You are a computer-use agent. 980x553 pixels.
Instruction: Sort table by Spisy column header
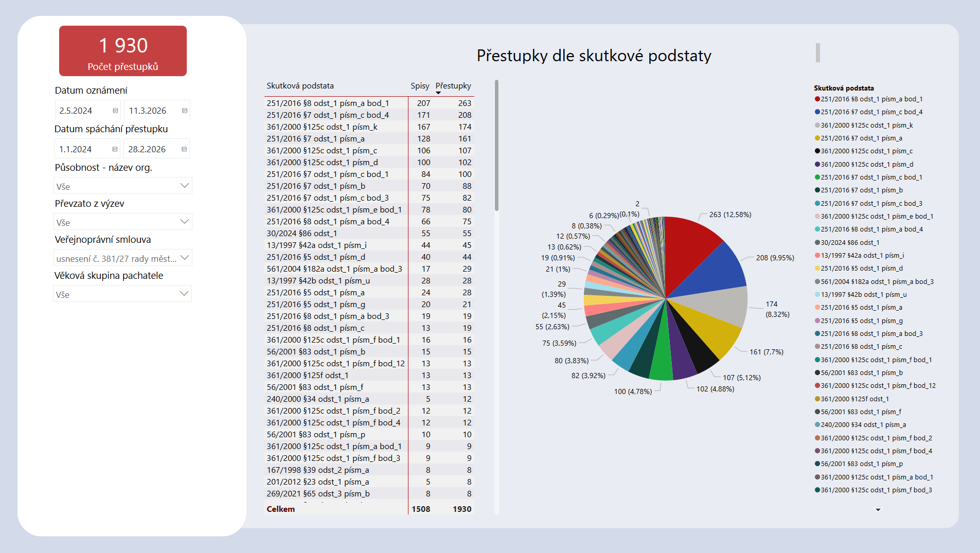pyautogui.click(x=420, y=86)
